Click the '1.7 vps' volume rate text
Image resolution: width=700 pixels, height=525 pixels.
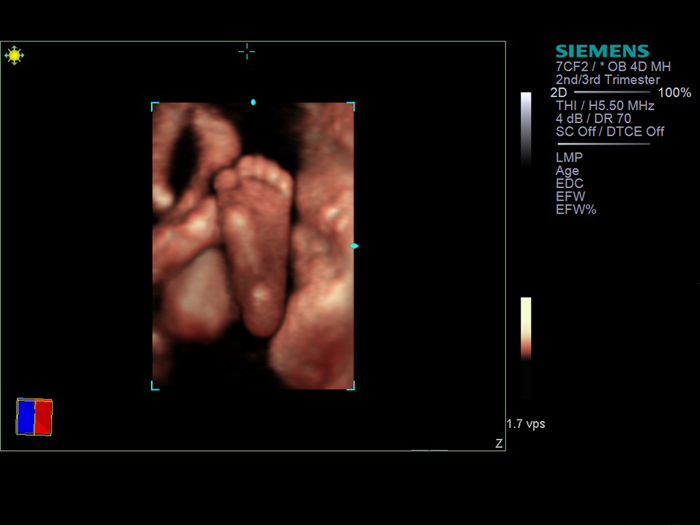point(526,424)
